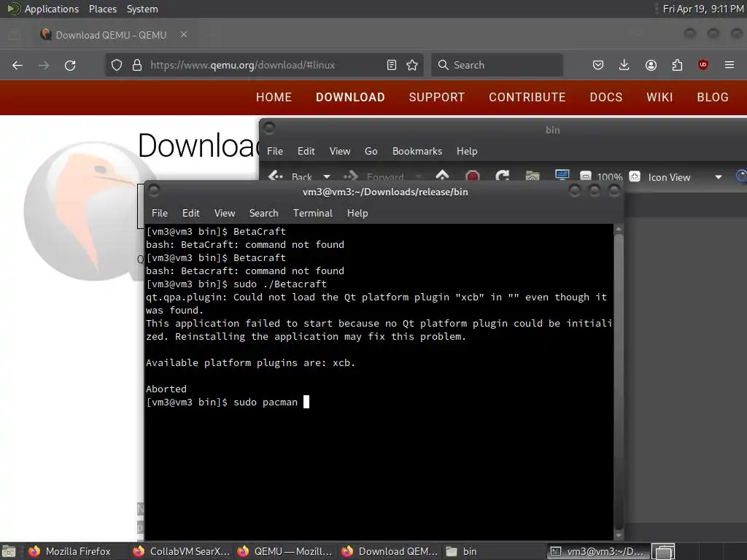
Task: Go up to parent folder in file manager
Action: [x=442, y=176]
